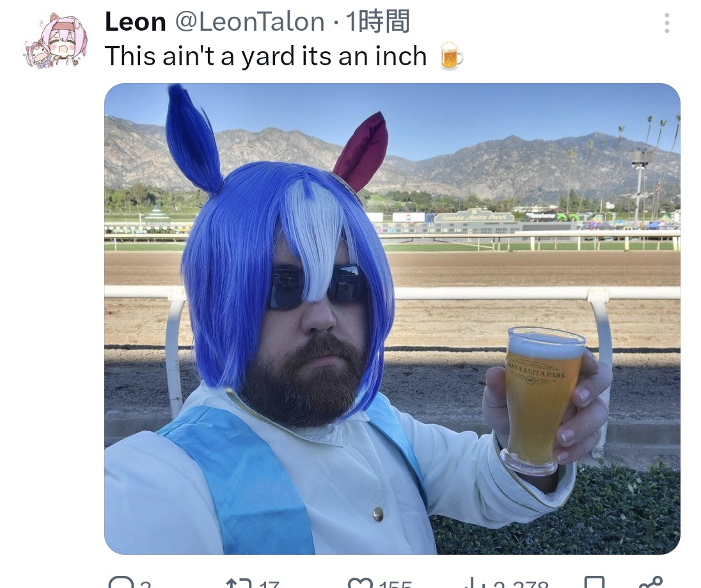Open the @LeonTalon handle
Screen dimensions: 701x588
click(x=250, y=22)
